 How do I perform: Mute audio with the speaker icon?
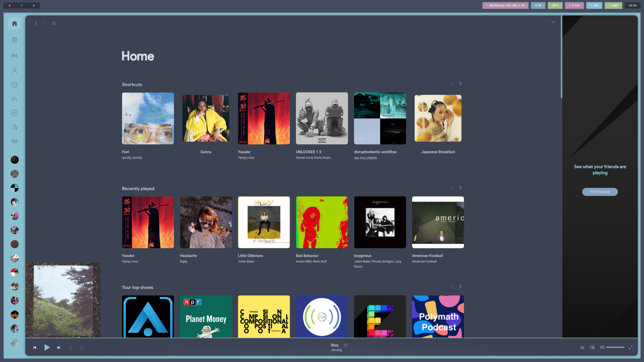point(602,347)
